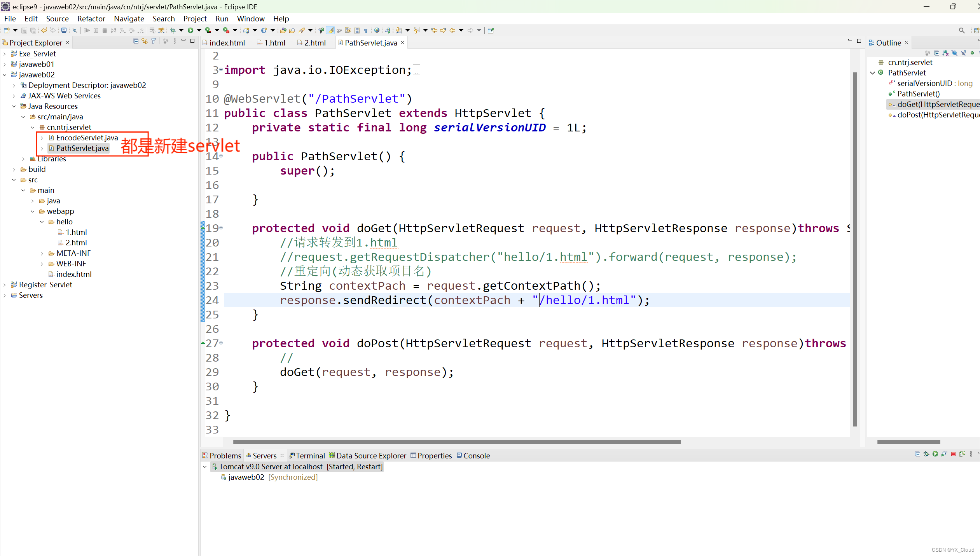980x556 pixels.
Task: Toggle Link with Editor in Project Explorer
Action: coord(144,42)
